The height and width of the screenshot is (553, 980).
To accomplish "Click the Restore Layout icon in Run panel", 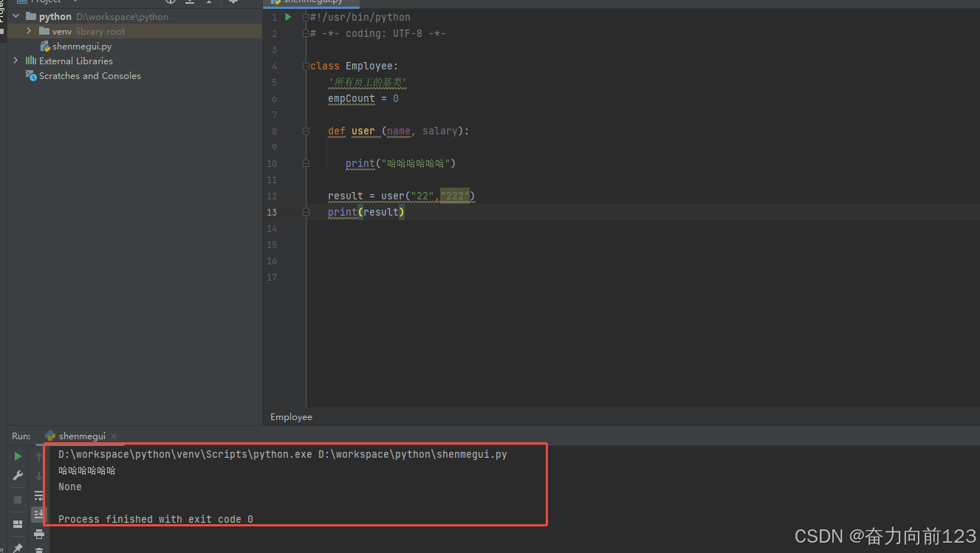I will coord(18,524).
